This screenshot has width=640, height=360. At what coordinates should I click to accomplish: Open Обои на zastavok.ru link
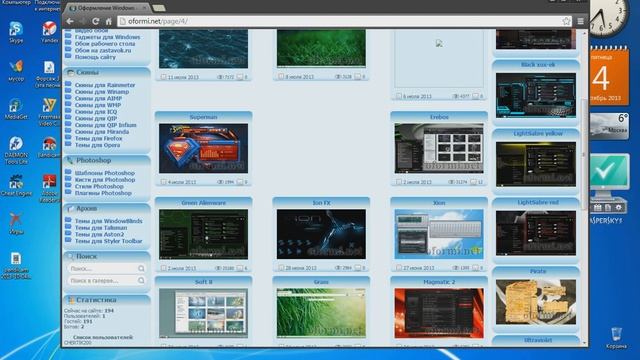tap(103, 50)
